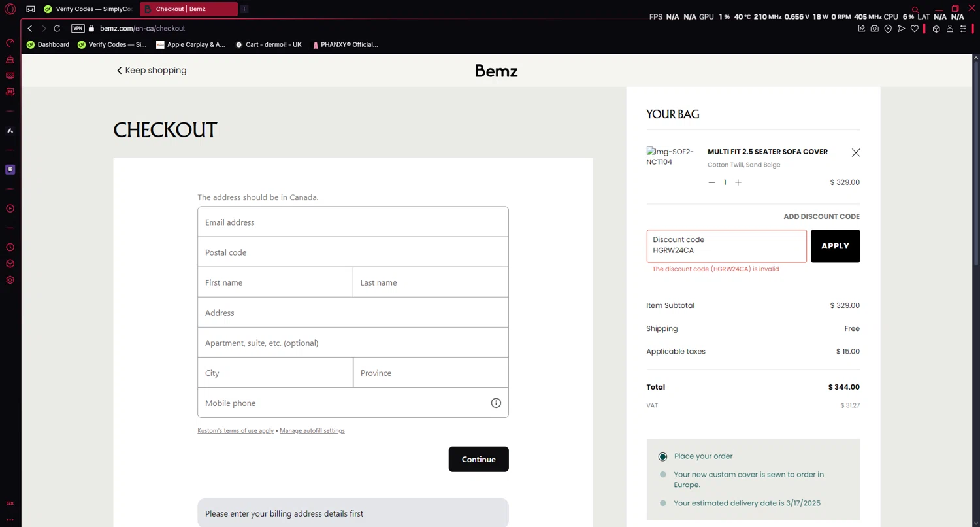Viewport: 980px width, 527px height.
Task: Open Dashboard bookmark
Action: [x=48, y=44]
